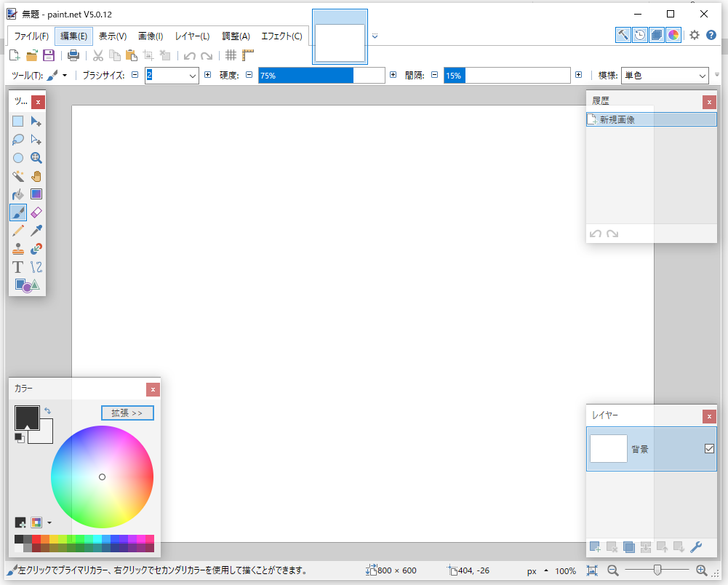The height and width of the screenshot is (585, 728).
Task: Select the Recolor tool
Action: (x=36, y=249)
